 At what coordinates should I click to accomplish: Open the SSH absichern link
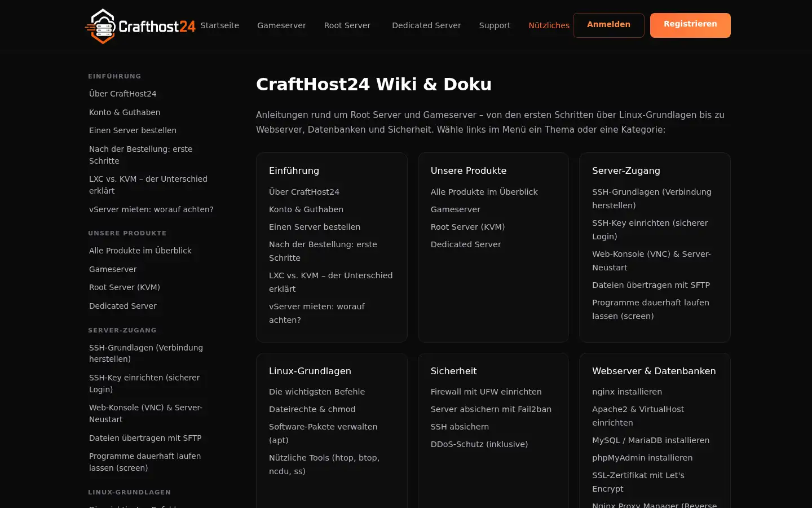click(x=460, y=427)
